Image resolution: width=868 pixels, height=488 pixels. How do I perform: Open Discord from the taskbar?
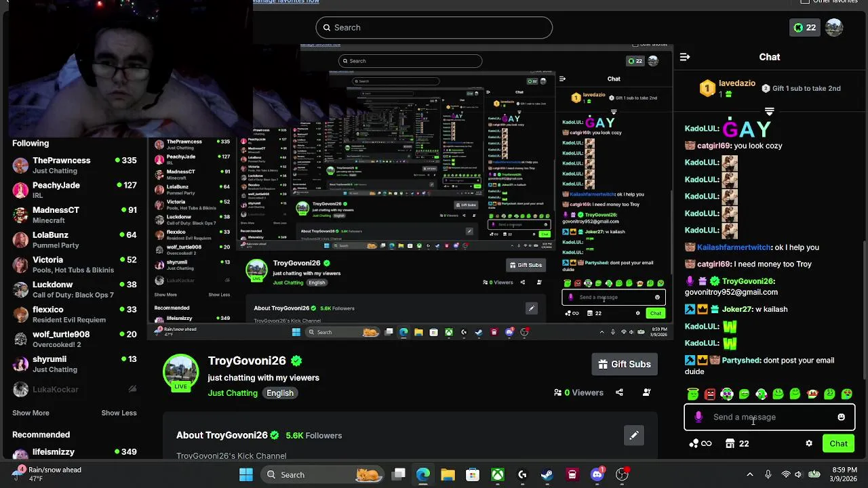coord(597,474)
